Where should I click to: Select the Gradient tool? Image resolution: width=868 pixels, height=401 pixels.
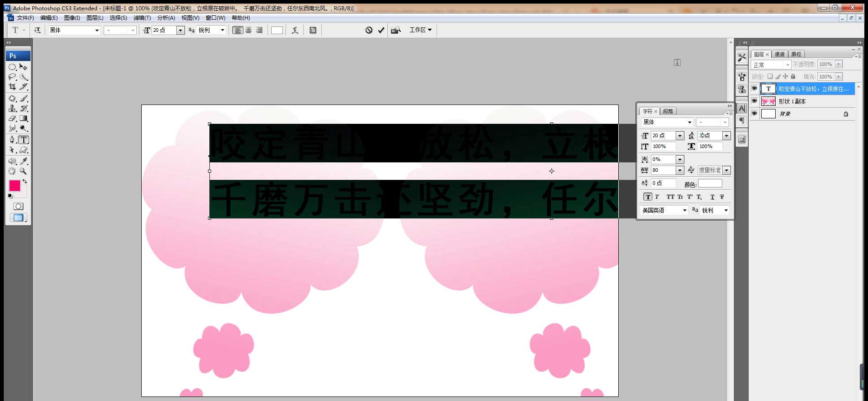pyautogui.click(x=23, y=118)
